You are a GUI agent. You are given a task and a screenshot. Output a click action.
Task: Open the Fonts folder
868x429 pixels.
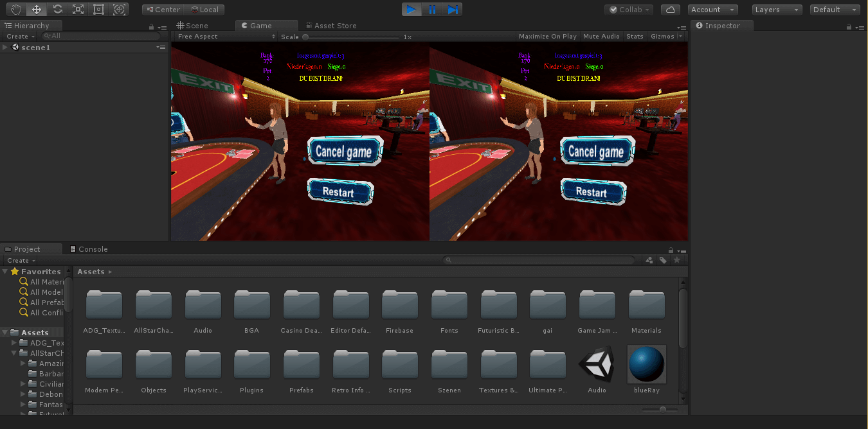pos(449,311)
